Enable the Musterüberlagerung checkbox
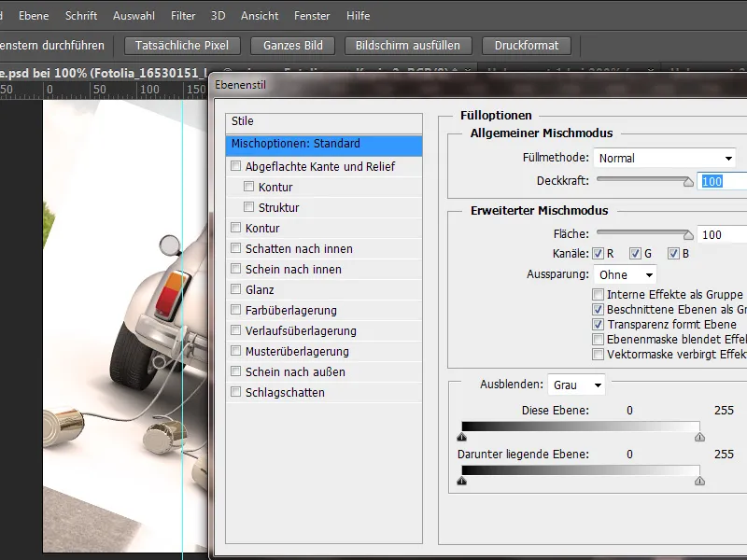Viewport: 747px width, 560px height. (236, 351)
